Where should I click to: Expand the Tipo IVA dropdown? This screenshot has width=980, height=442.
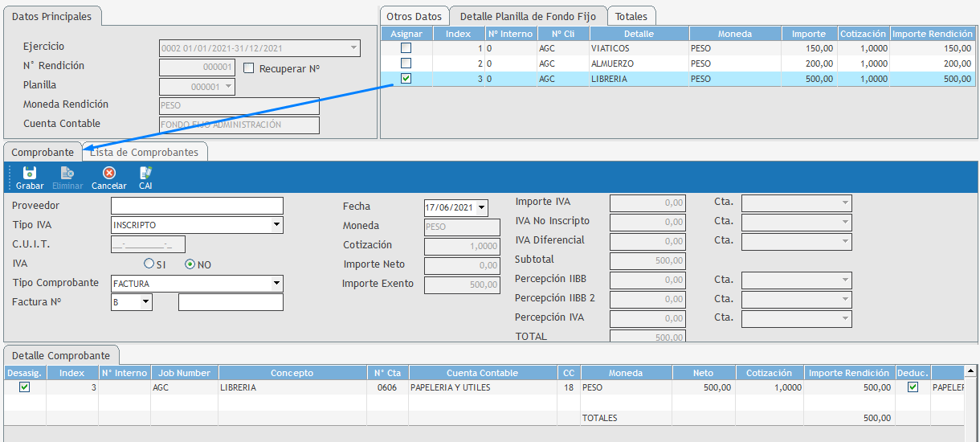coord(276,225)
